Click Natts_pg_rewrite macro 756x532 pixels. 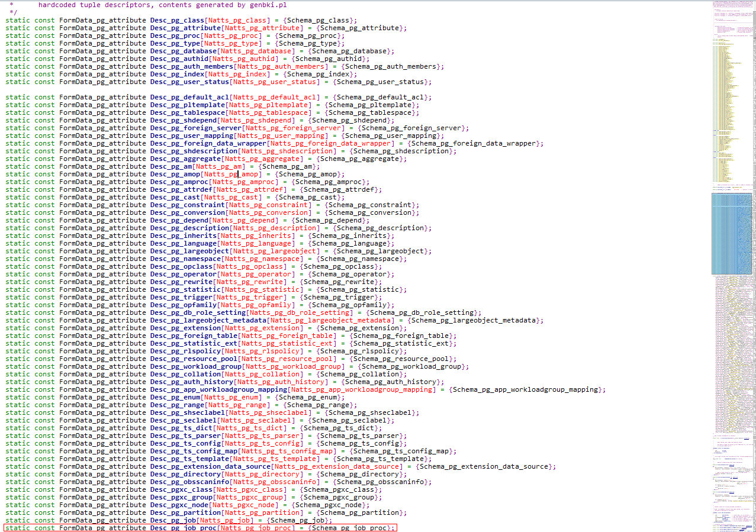(250, 282)
